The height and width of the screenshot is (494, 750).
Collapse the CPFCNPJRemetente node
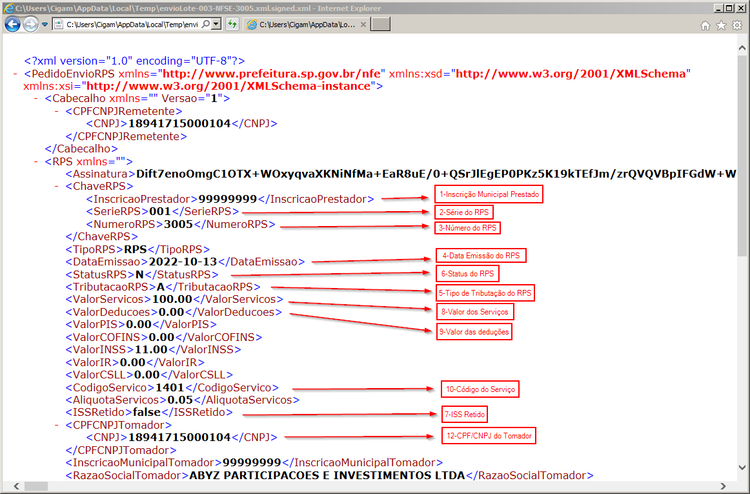[x=57, y=111]
